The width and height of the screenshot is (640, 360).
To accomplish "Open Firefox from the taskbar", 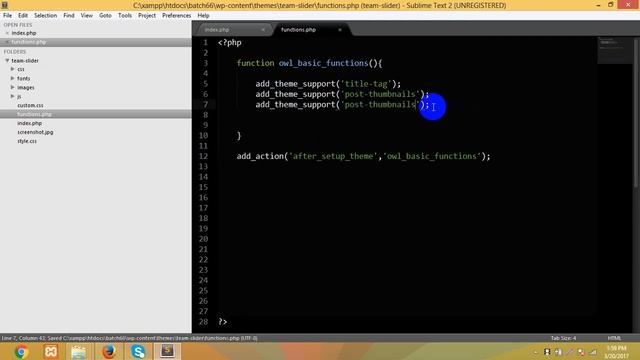I will 109,351.
